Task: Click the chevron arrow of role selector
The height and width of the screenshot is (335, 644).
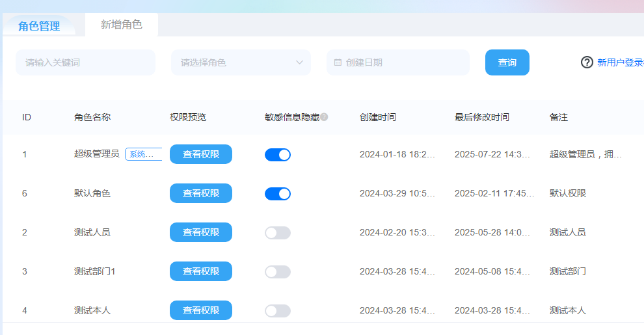Action: click(299, 62)
